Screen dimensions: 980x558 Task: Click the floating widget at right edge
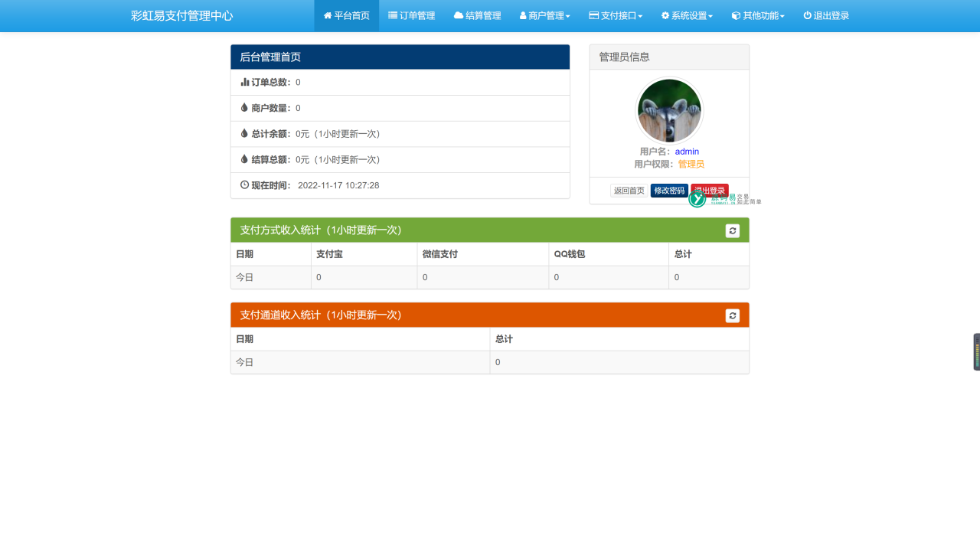(976, 352)
